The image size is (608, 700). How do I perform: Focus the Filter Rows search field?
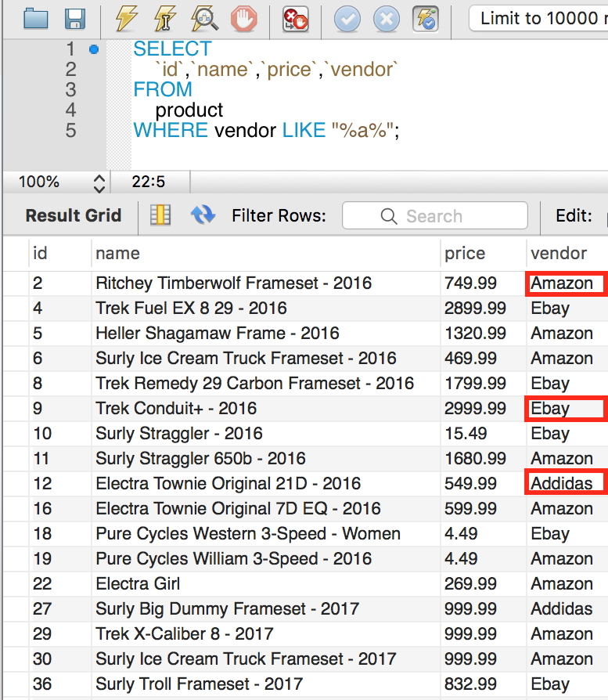coord(435,215)
